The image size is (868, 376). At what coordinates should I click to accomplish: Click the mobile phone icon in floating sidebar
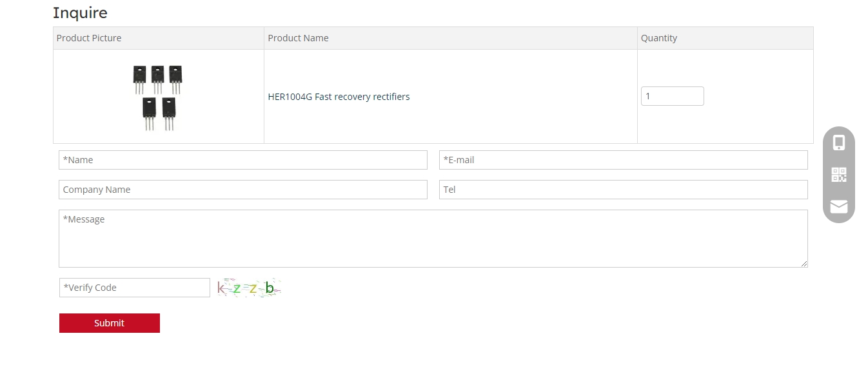pyautogui.click(x=838, y=143)
